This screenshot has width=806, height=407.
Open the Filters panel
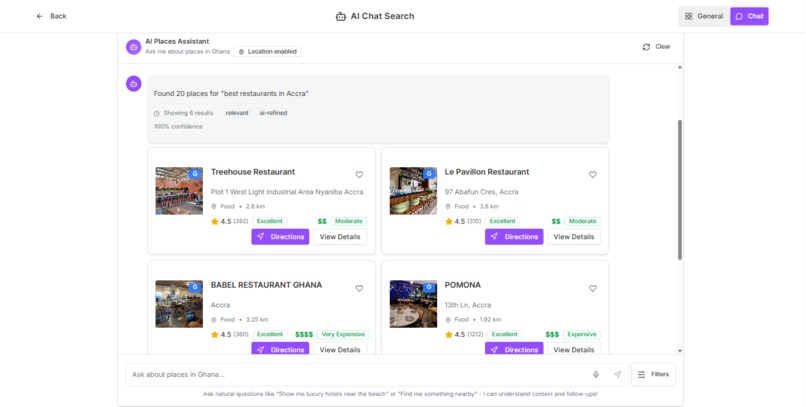click(653, 375)
